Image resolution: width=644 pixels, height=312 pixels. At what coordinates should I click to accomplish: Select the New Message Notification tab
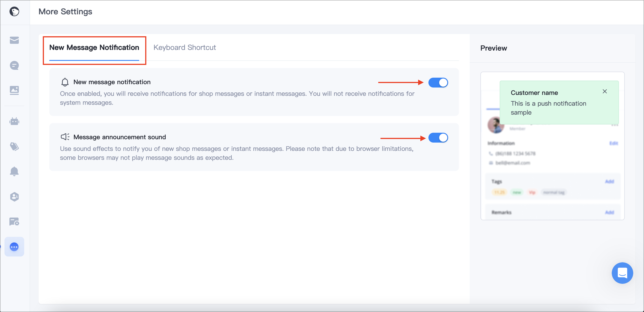click(94, 47)
